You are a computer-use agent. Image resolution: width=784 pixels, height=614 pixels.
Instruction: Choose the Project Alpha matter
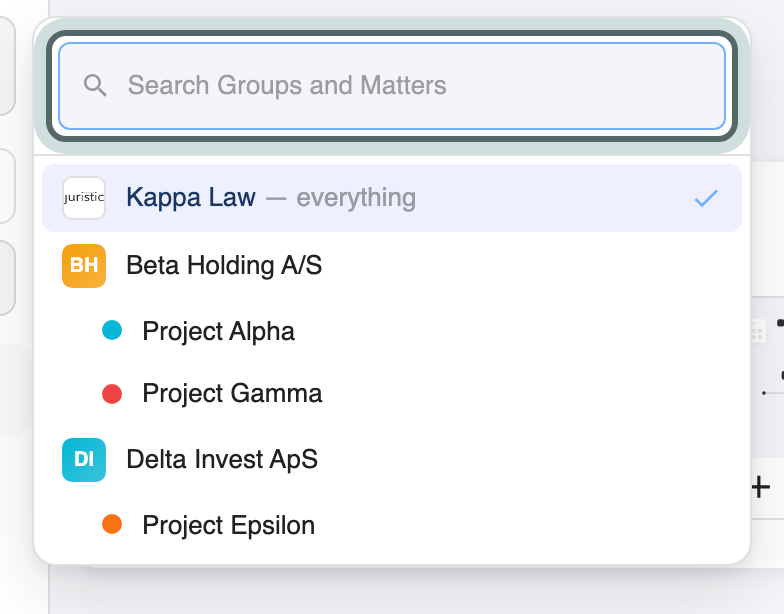pos(392,331)
